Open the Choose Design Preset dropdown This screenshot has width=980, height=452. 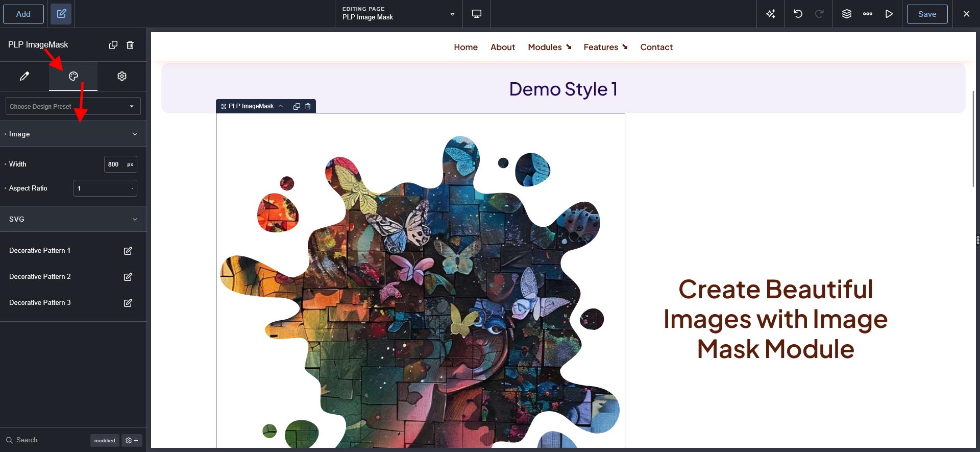click(x=73, y=106)
